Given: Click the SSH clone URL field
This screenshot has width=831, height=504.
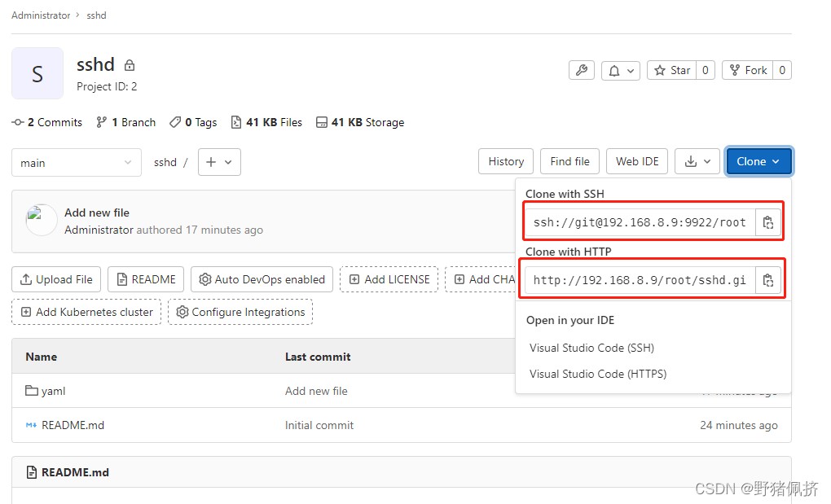Looking at the screenshot, I should (x=640, y=222).
